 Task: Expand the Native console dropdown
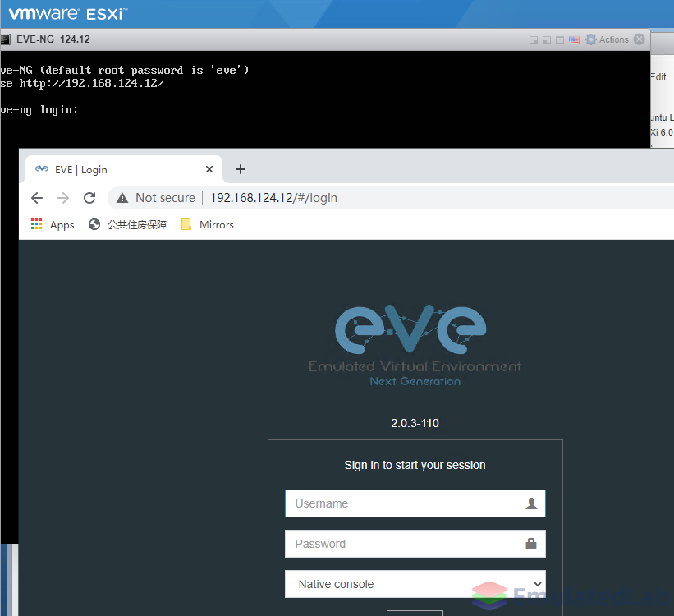(415, 584)
